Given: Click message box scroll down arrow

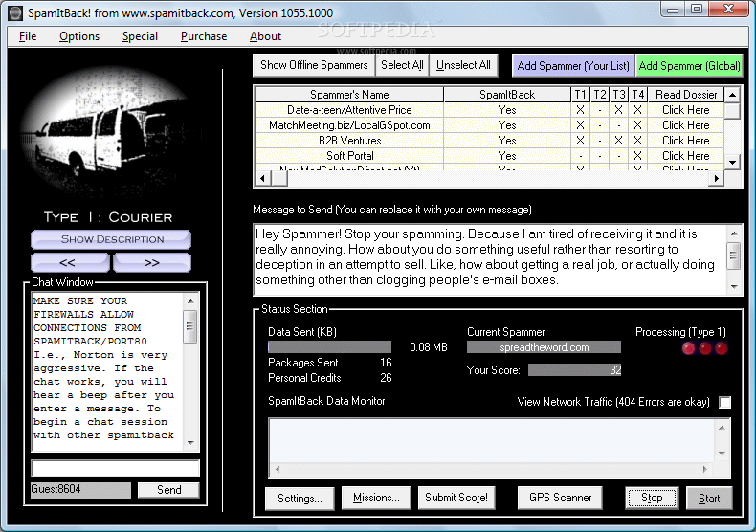Looking at the screenshot, I should (734, 286).
